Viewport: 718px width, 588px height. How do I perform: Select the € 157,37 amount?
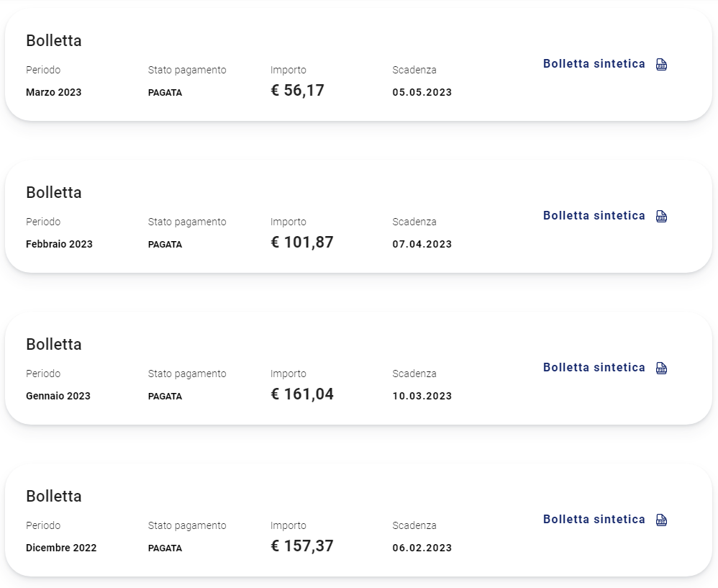coord(302,546)
